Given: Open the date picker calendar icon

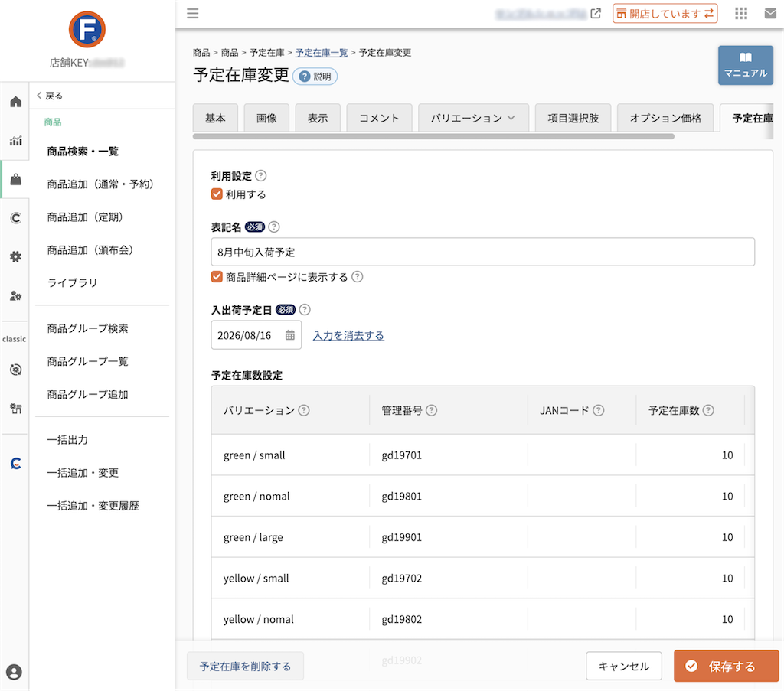Looking at the screenshot, I should tap(290, 335).
